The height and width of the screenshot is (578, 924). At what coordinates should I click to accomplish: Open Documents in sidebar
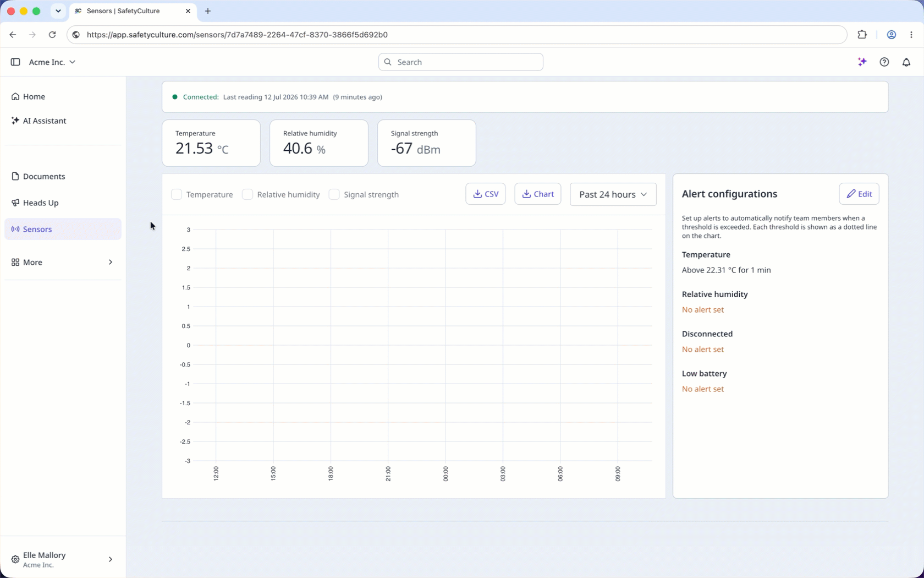[x=63, y=176]
